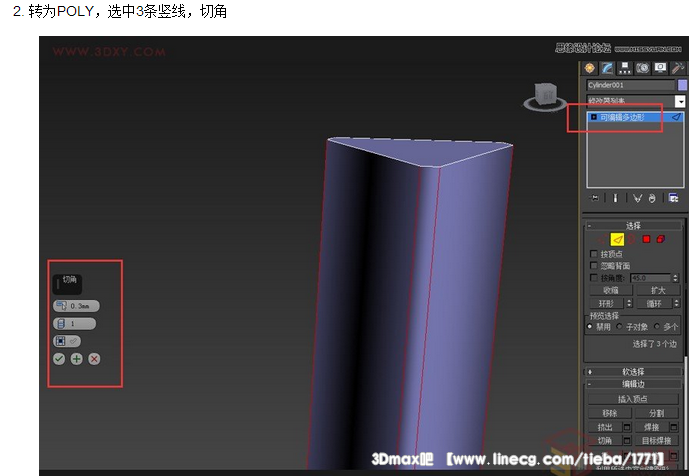Click 焊接 weld button
The image size is (693, 476).
click(x=652, y=427)
